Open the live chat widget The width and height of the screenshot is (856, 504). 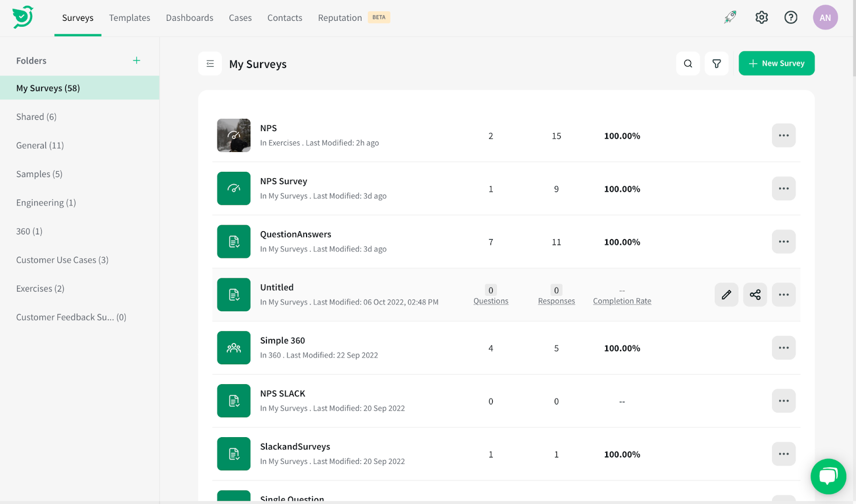coord(828,476)
